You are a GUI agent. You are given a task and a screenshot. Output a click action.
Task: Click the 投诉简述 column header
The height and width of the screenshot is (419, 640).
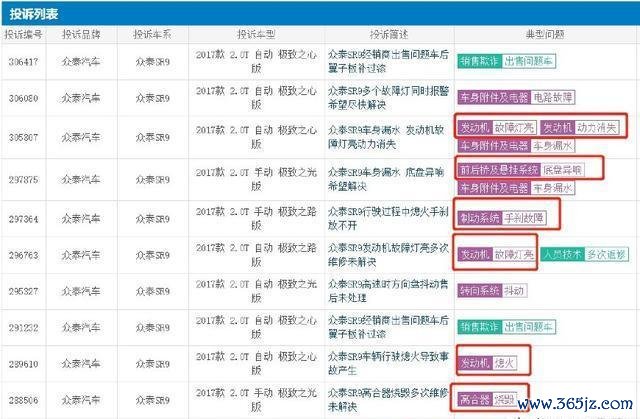pos(389,35)
